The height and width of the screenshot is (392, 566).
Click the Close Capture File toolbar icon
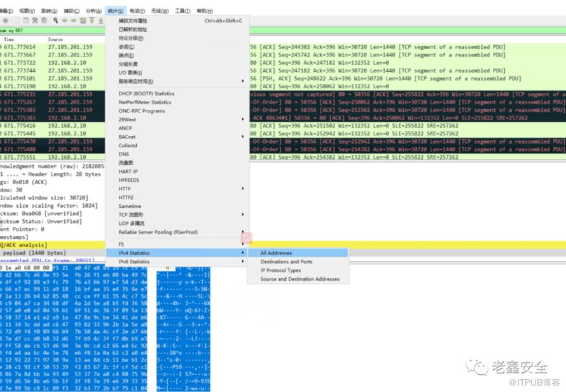point(35,20)
